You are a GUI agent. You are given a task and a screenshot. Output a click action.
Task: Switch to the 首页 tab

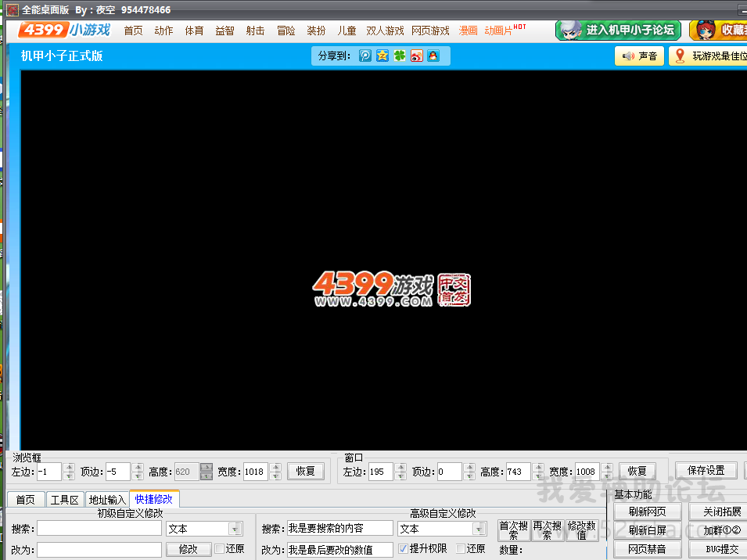26,500
